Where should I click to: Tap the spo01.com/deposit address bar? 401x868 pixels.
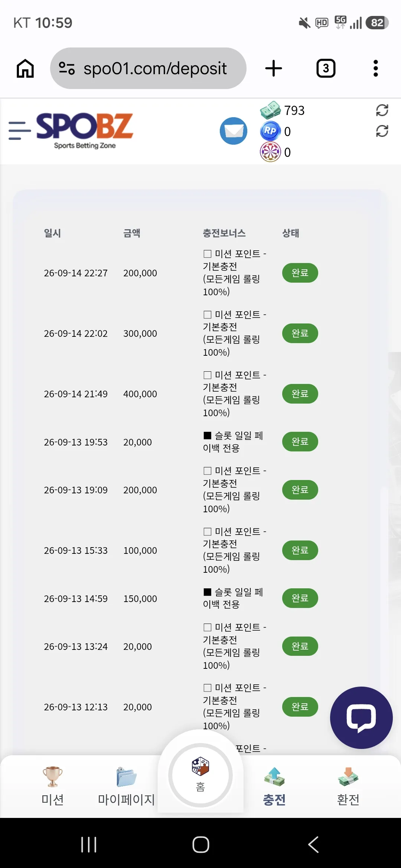click(148, 68)
